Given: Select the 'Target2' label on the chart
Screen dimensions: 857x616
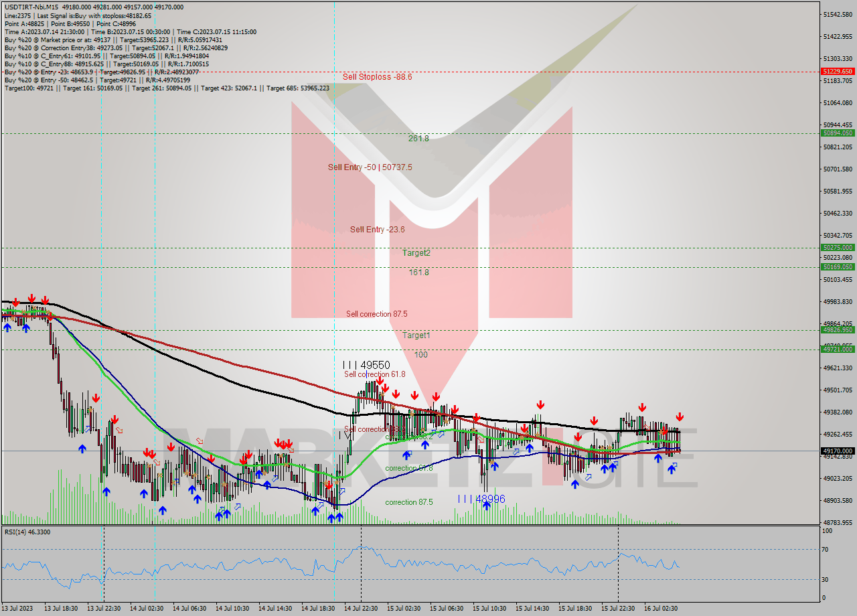Looking at the screenshot, I should (x=416, y=253).
